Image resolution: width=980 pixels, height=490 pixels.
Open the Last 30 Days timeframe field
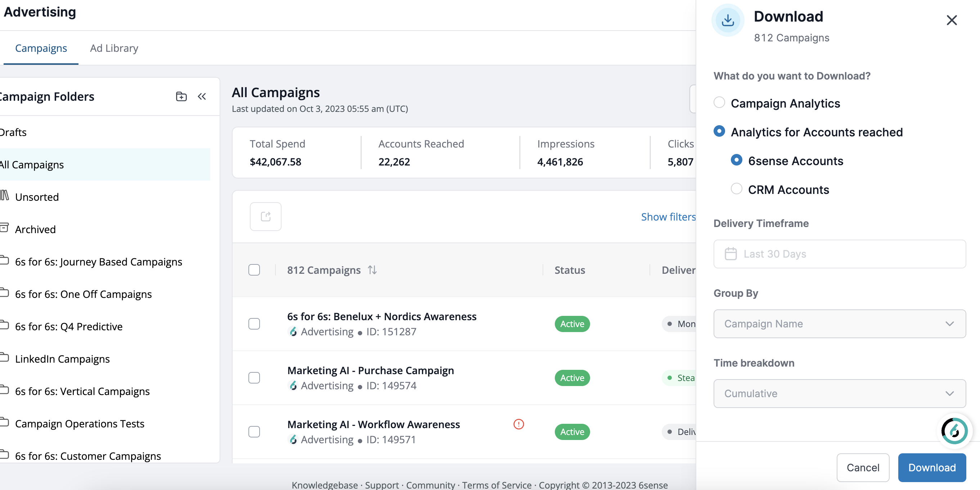click(839, 254)
